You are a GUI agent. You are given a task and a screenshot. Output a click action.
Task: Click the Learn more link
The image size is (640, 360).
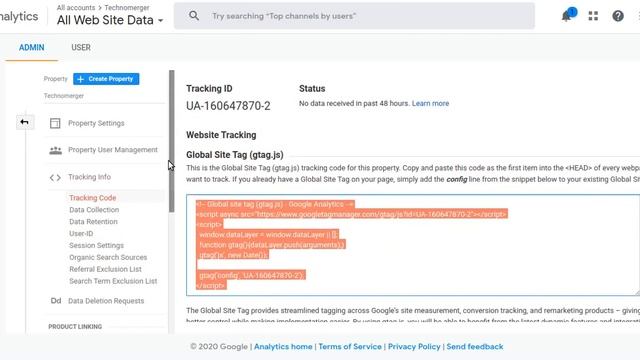[x=430, y=103]
